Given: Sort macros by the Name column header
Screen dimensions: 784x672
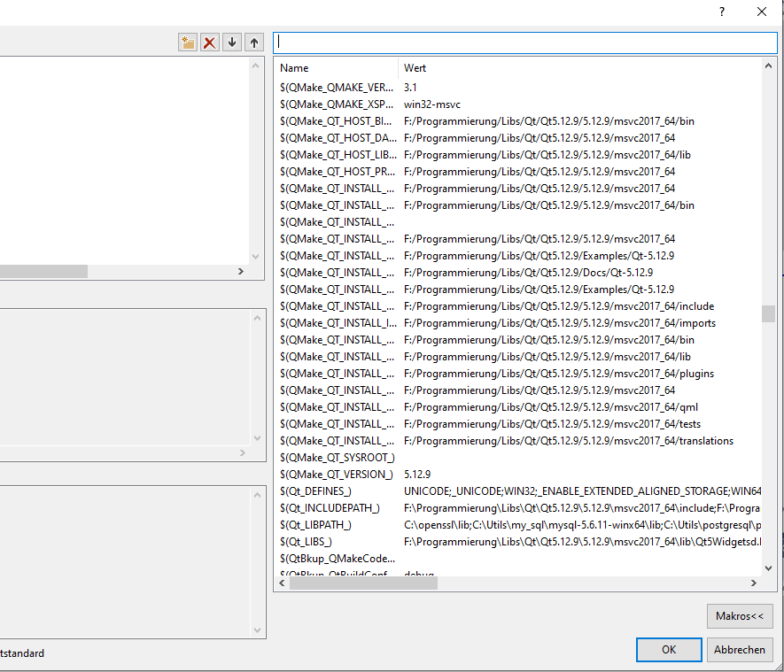Looking at the screenshot, I should tap(337, 68).
